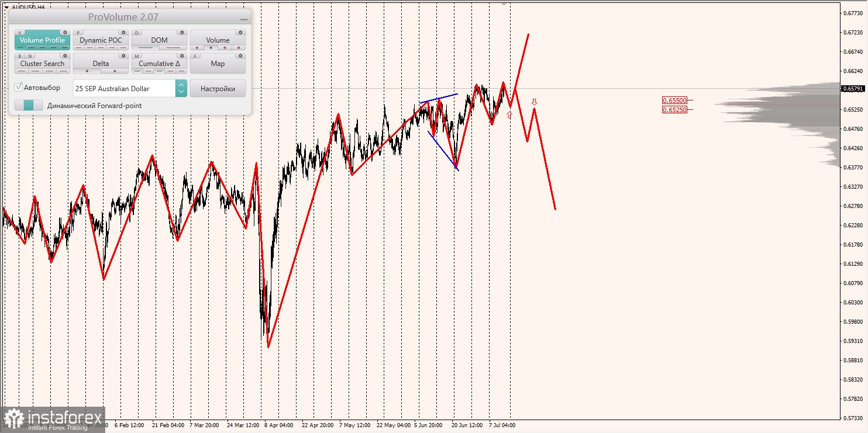Activate the Volume Profile button
This screenshot has width=868, height=433.
(42, 40)
